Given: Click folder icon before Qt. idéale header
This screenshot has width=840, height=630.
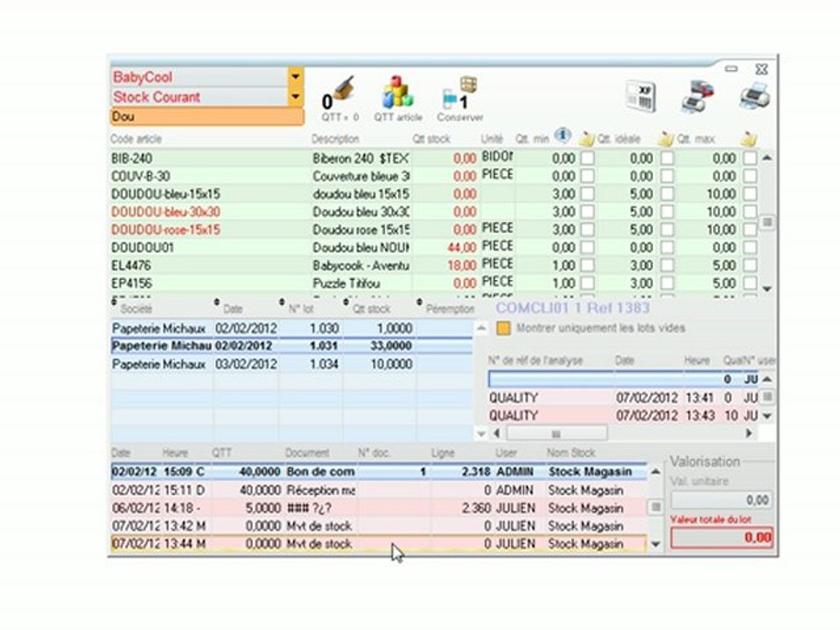Looking at the screenshot, I should 586,139.
